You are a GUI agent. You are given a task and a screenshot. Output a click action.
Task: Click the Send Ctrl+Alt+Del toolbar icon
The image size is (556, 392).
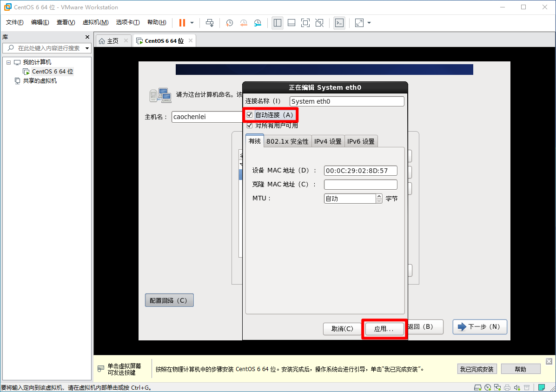click(x=210, y=23)
